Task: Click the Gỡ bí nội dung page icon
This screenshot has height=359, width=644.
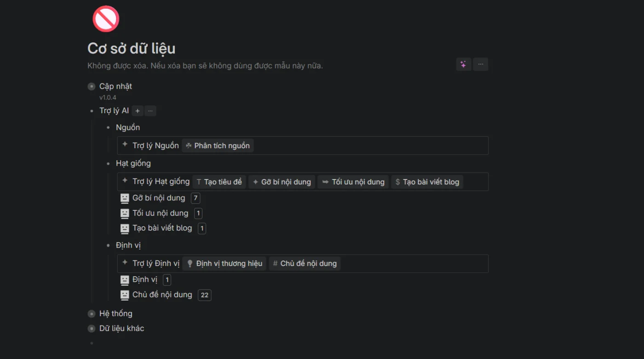Action: pos(125,198)
